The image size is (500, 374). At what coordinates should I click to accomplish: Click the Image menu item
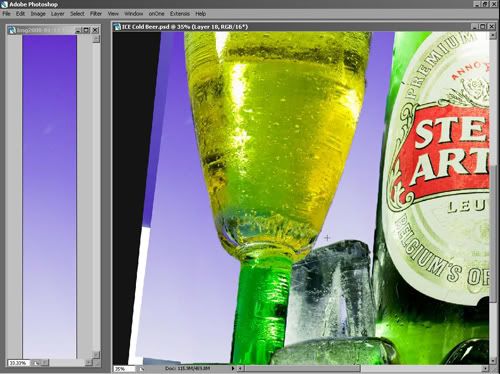38,14
